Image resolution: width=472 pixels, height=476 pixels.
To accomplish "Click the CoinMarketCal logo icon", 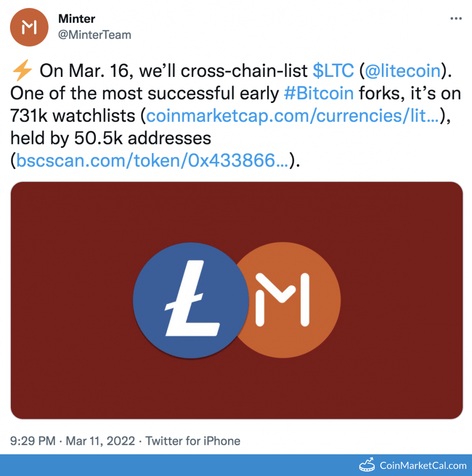I will coord(368,465).
